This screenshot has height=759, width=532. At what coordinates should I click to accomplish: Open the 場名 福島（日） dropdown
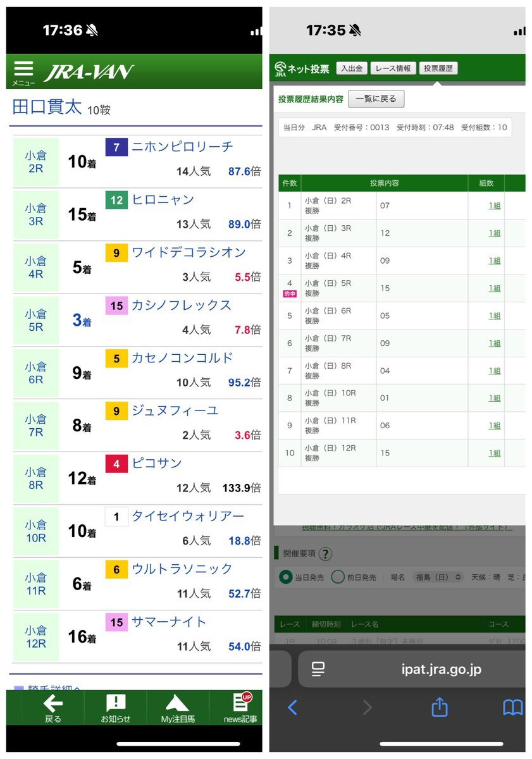click(438, 577)
